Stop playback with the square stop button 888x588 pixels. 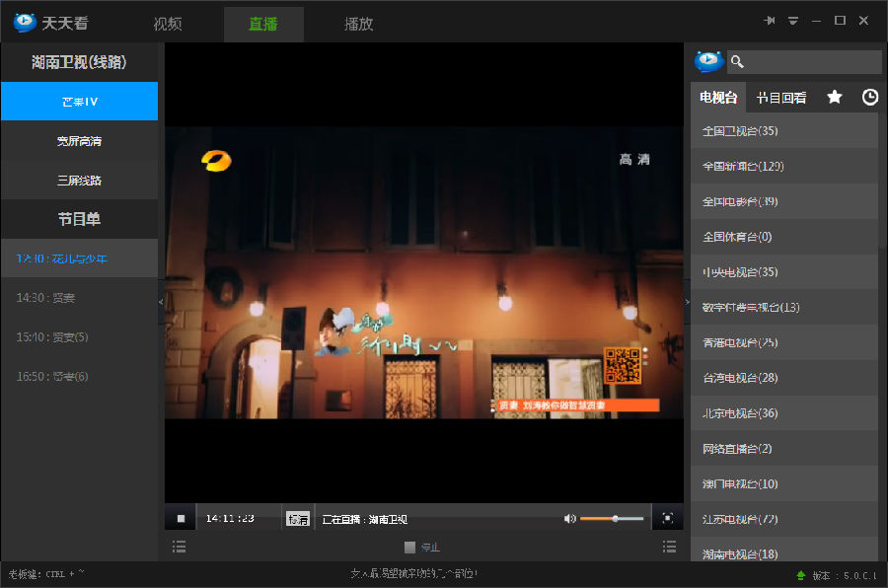click(181, 518)
